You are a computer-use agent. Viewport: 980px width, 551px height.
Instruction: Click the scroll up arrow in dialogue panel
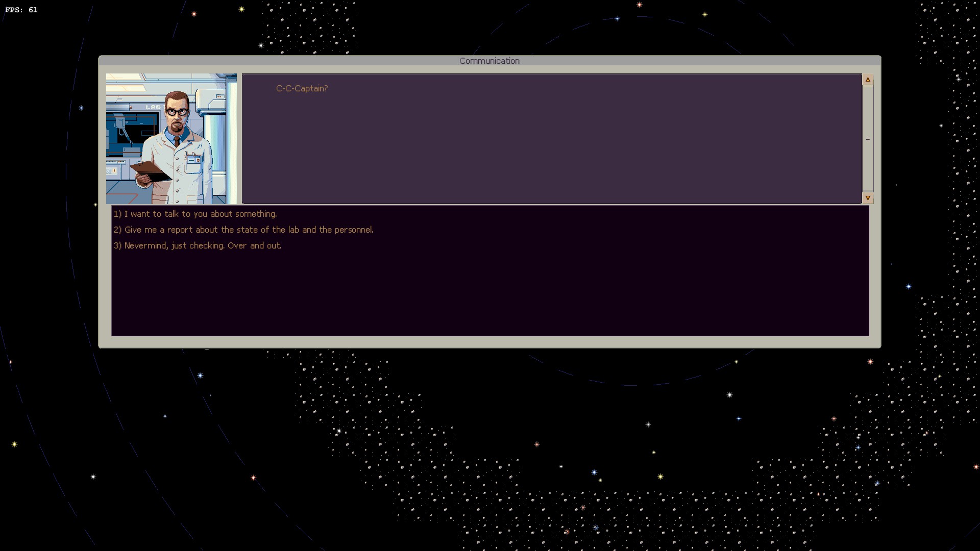(x=868, y=80)
